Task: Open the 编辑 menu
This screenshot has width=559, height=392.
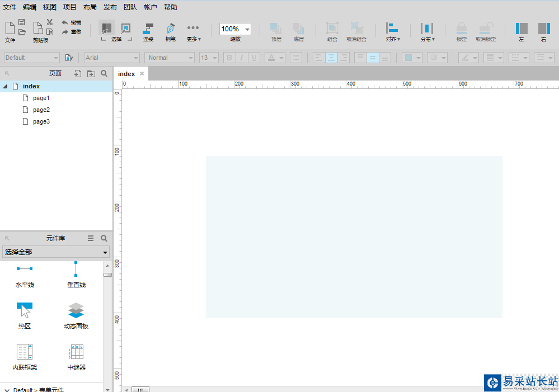Action: [30, 7]
